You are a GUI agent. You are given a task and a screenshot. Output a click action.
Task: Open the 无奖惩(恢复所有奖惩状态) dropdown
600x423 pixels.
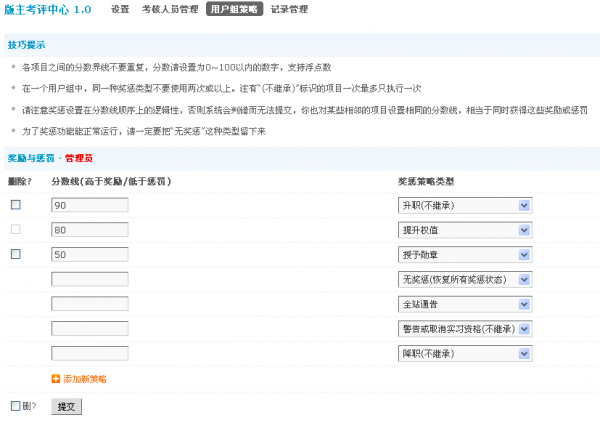pyautogui.click(x=465, y=279)
